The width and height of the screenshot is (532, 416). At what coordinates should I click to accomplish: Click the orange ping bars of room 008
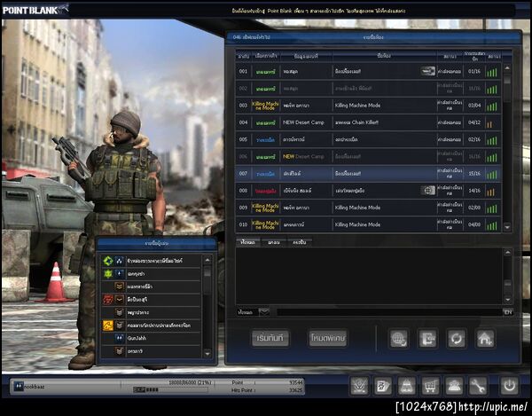(490, 192)
